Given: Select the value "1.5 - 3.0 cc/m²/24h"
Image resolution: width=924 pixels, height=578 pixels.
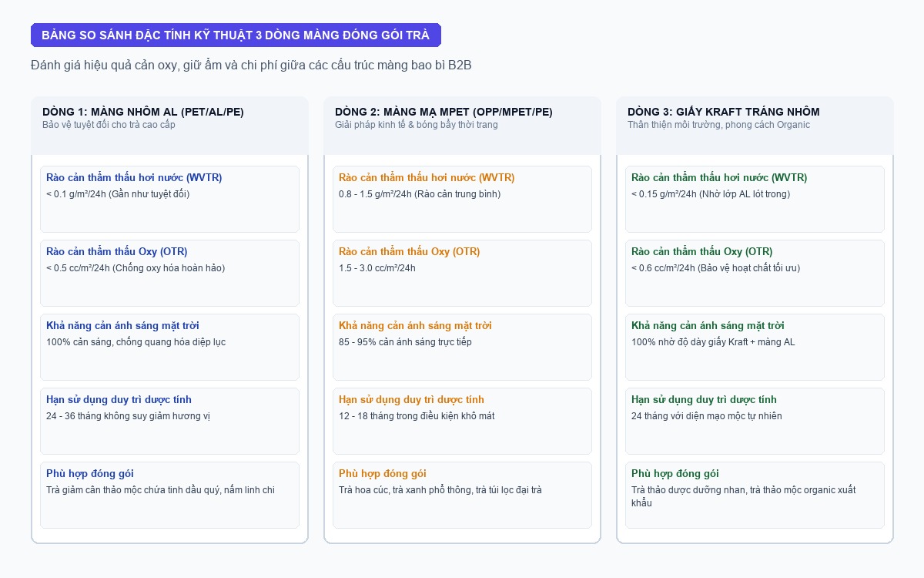Looking at the screenshot, I should 377,268.
